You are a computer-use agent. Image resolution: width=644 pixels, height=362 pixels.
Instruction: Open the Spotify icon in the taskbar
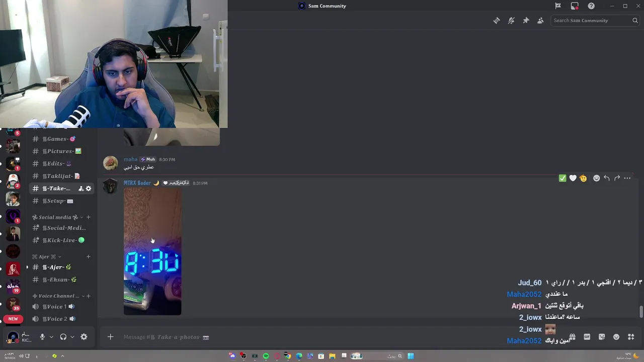click(266, 356)
